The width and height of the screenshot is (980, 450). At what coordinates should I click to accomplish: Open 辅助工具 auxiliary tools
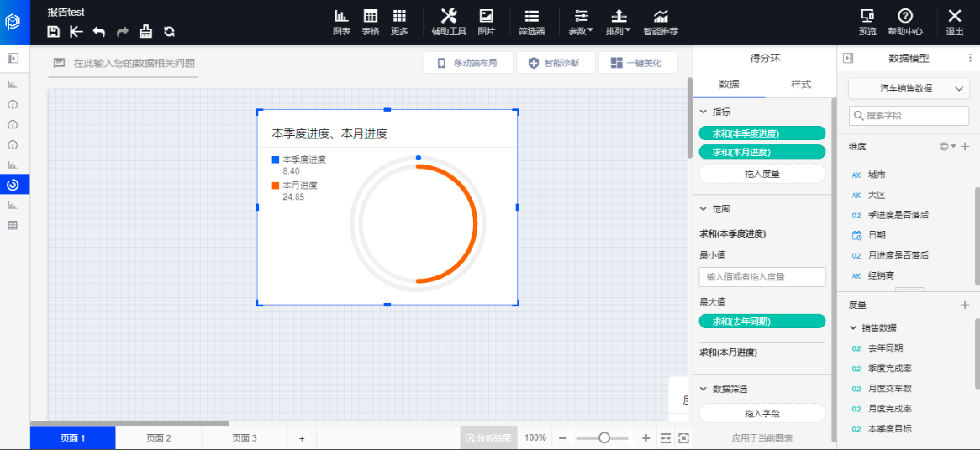click(448, 22)
